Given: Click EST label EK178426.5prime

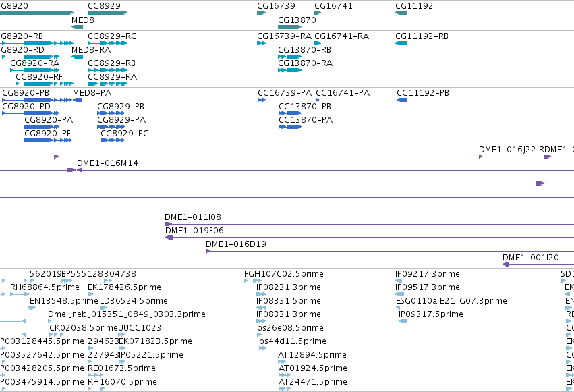Looking at the screenshot, I should tap(125, 287).
